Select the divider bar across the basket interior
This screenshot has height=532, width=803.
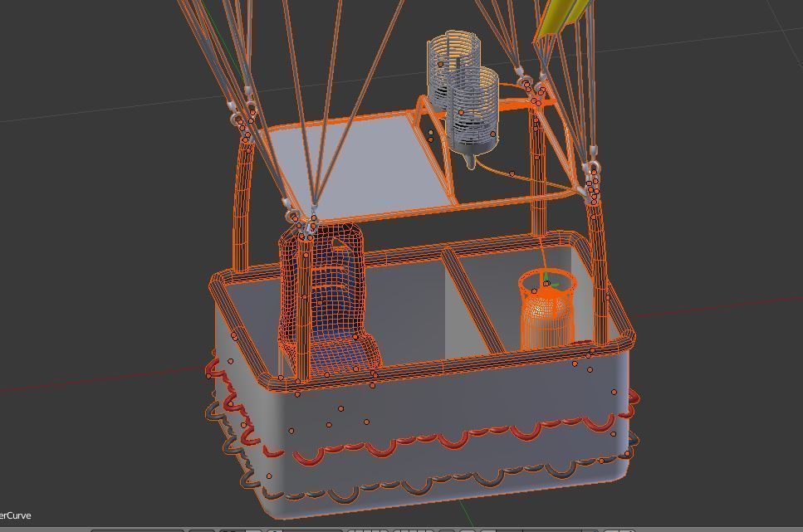point(473,300)
